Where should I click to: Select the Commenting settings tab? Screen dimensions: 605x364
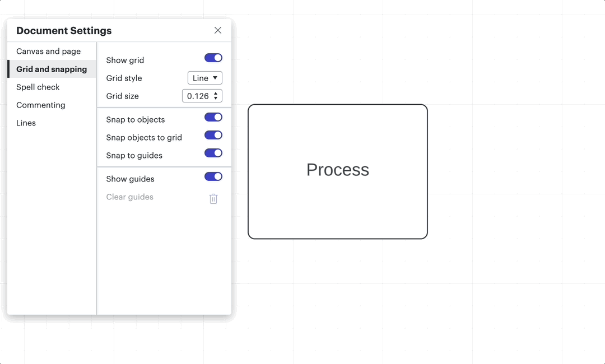[x=41, y=105]
